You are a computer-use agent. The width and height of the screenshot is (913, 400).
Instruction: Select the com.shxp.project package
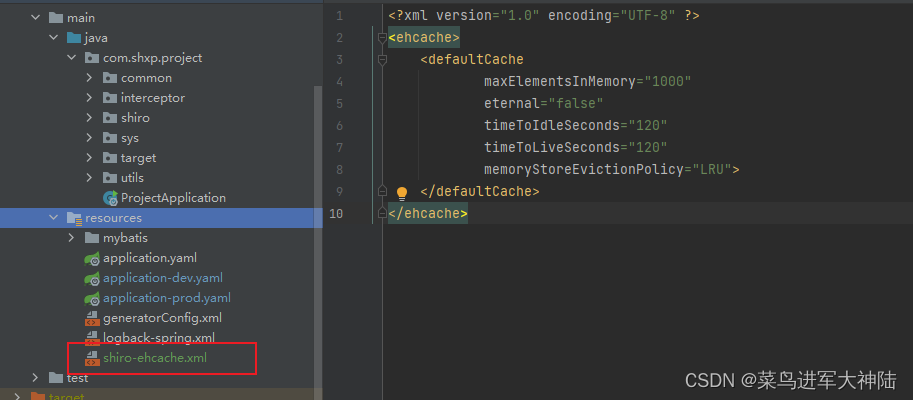click(x=153, y=58)
